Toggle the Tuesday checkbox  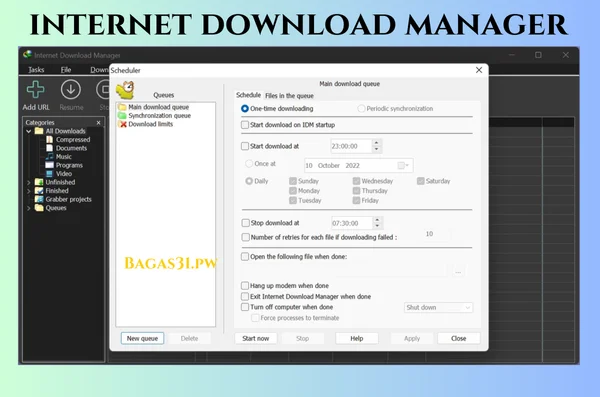pyautogui.click(x=293, y=200)
